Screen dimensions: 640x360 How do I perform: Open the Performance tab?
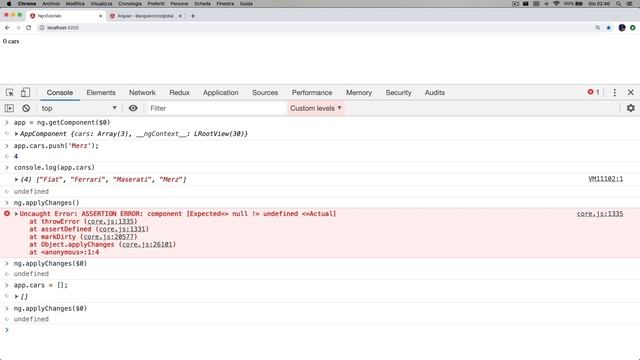312,93
